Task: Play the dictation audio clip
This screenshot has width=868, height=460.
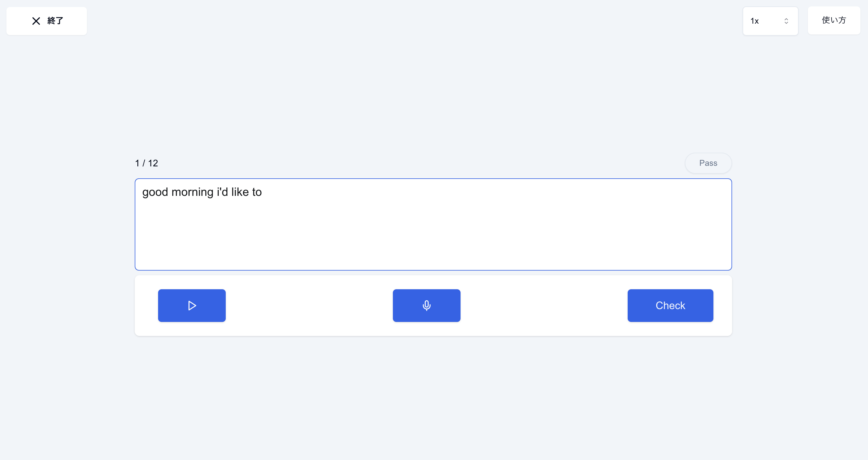Action: [192, 306]
